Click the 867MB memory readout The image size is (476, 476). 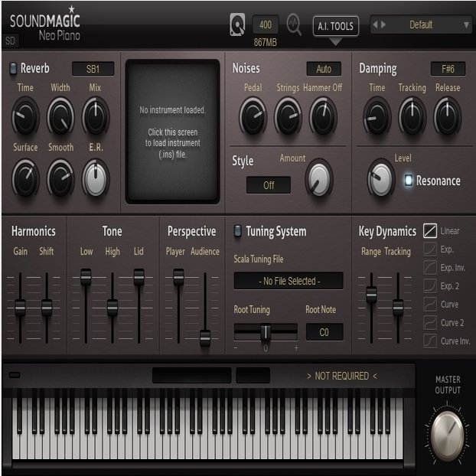266,42
